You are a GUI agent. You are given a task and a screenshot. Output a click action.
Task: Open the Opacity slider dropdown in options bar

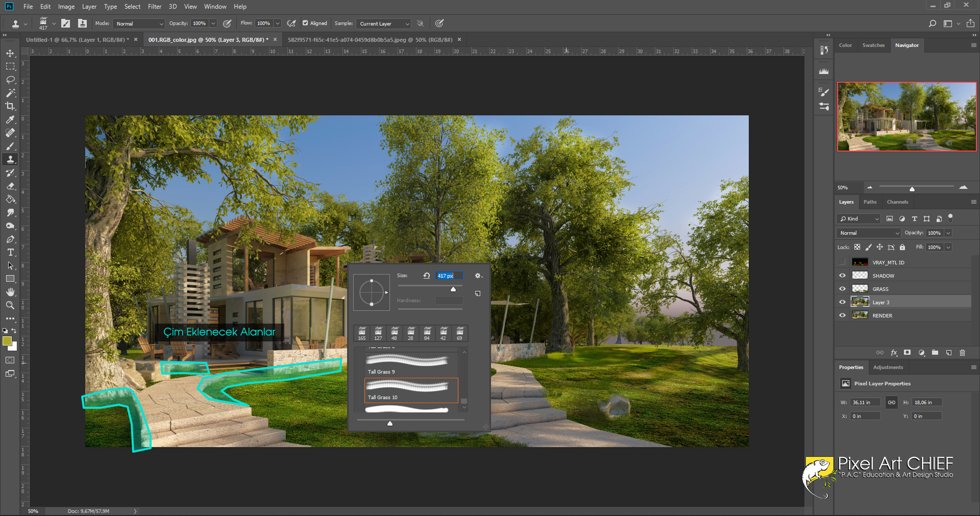(x=213, y=23)
